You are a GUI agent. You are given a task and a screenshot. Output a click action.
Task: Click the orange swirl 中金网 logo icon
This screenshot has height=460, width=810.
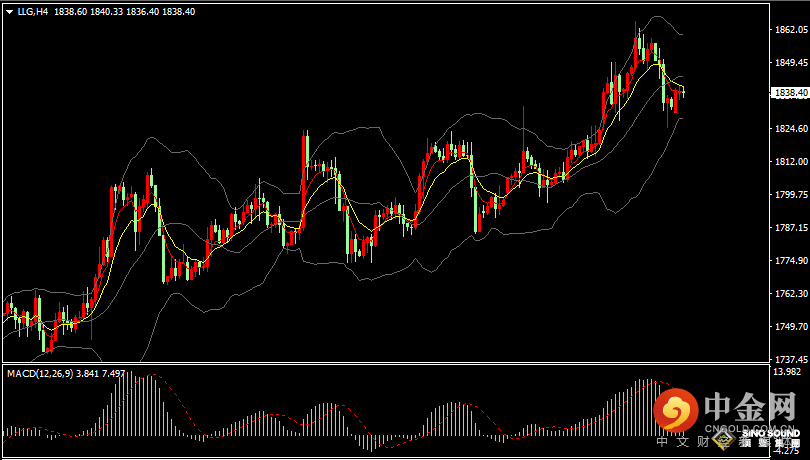[676, 411]
